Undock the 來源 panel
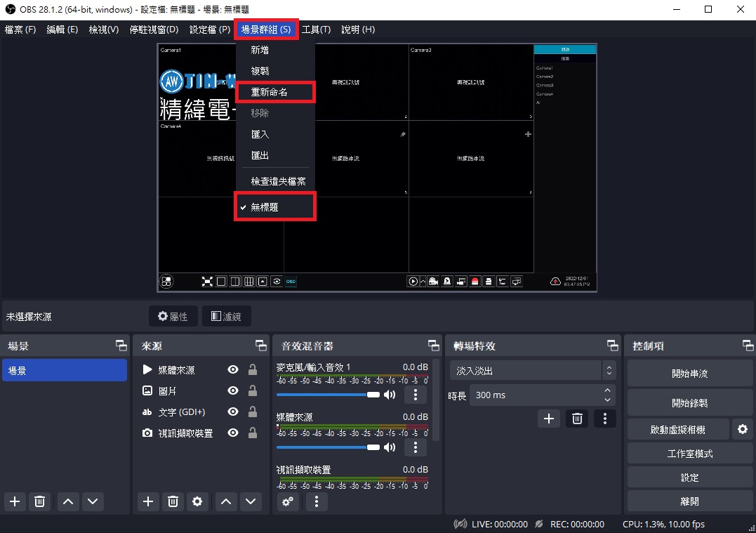The height and width of the screenshot is (533, 756). pyautogui.click(x=261, y=346)
